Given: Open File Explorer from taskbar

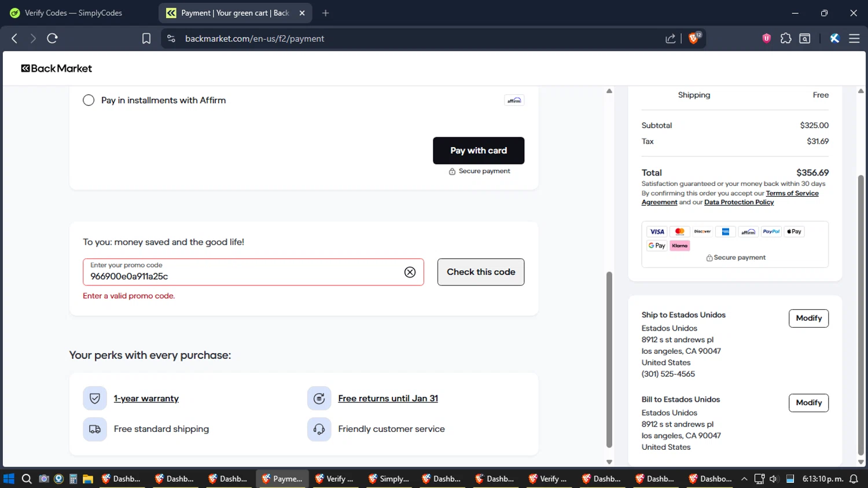Looking at the screenshot, I should (x=88, y=479).
